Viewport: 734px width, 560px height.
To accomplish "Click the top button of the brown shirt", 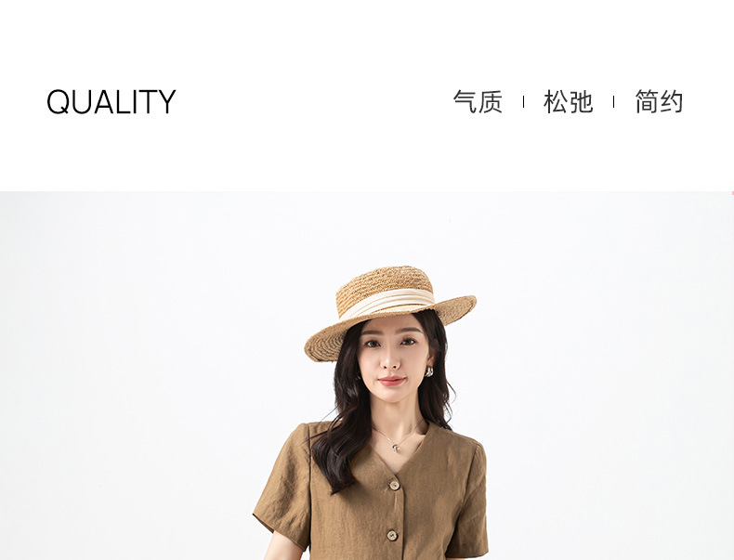I will tap(395, 486).
